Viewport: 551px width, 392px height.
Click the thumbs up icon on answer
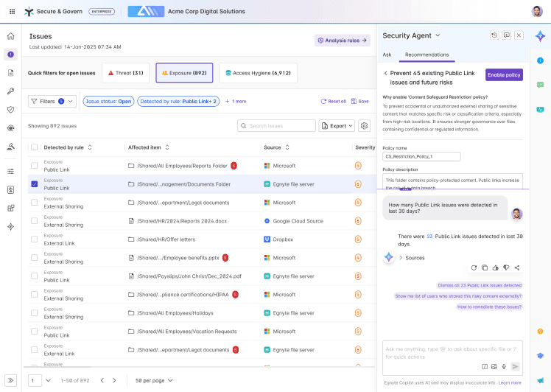coord(496,268)
